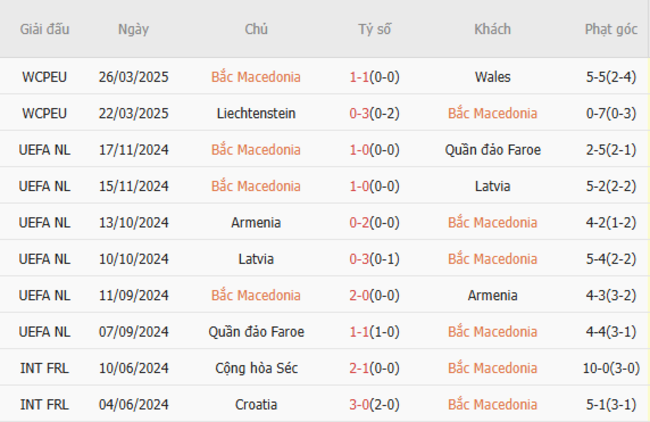
Task: Click the Giải đấu column header
Action: coord(45,29)
